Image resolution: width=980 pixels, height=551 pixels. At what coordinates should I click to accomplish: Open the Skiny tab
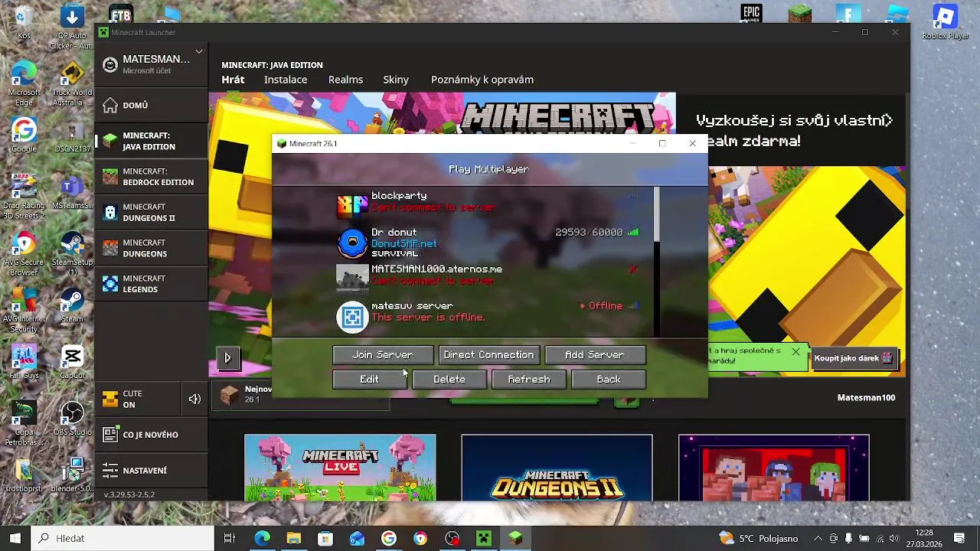(396, 80)
